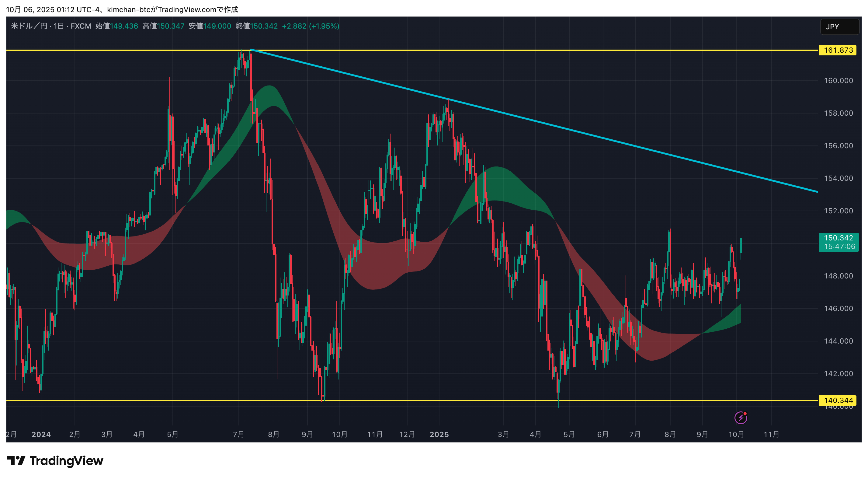
Task: Click the TradingView logo mark
Action: tap(16, 460)
